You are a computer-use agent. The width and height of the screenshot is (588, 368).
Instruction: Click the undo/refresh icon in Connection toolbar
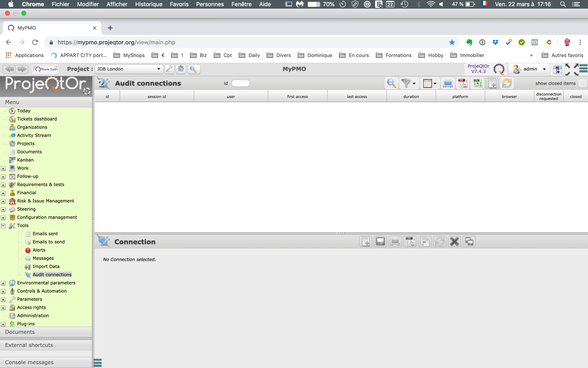(440, 242)
